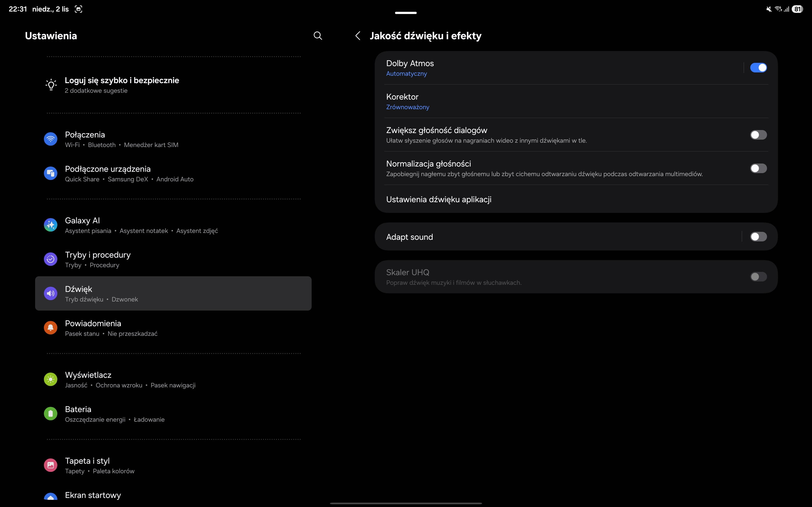Tap the Powiadomienia bell icon
Image resolution: width=812 pixels, height=507 pixels.
click(51, 328)
